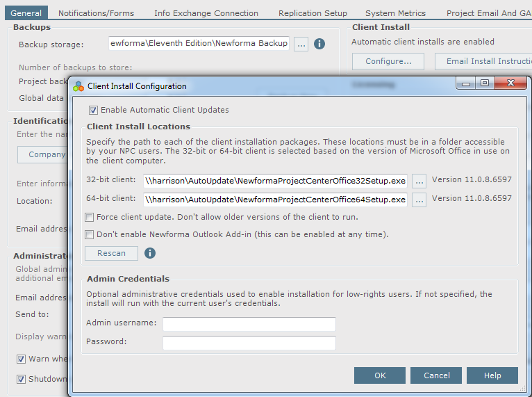Open Help for client install configuration
The width and height of the screenshot is (532, 397).
pyautogui.click(x=492, y=375)
